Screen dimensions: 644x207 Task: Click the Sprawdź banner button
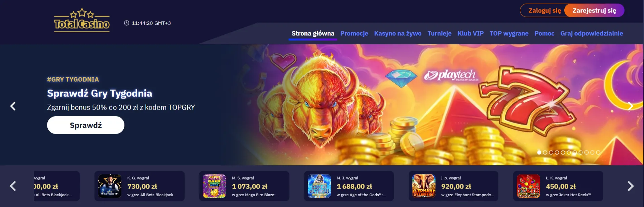[x=86, y=125]
